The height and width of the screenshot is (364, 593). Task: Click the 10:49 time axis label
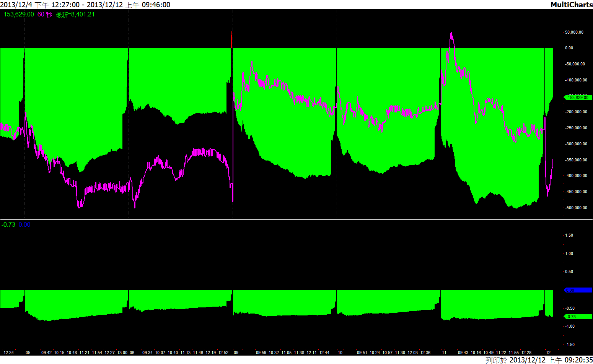(x=489, y=353)
